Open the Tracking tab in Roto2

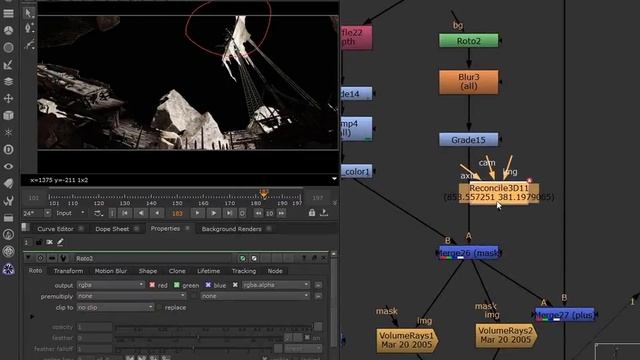coord(244,271)
